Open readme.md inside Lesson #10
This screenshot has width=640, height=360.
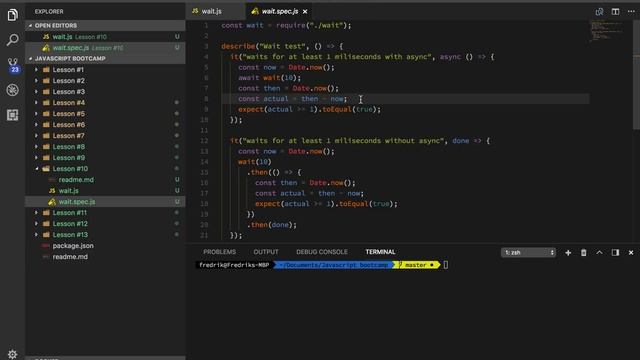tap(105, 180)
